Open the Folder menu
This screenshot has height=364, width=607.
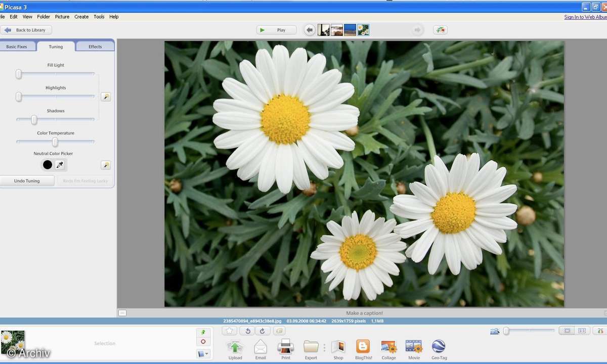tap(44, 17)
